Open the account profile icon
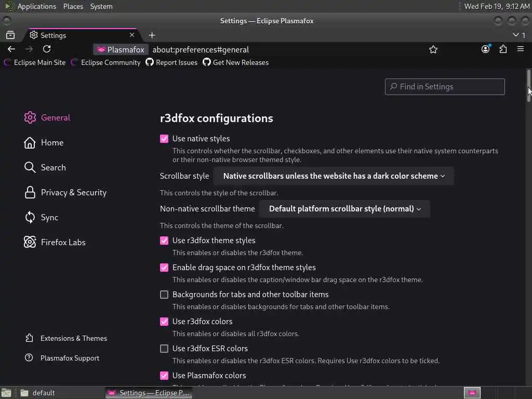 [x=485, y=49]
